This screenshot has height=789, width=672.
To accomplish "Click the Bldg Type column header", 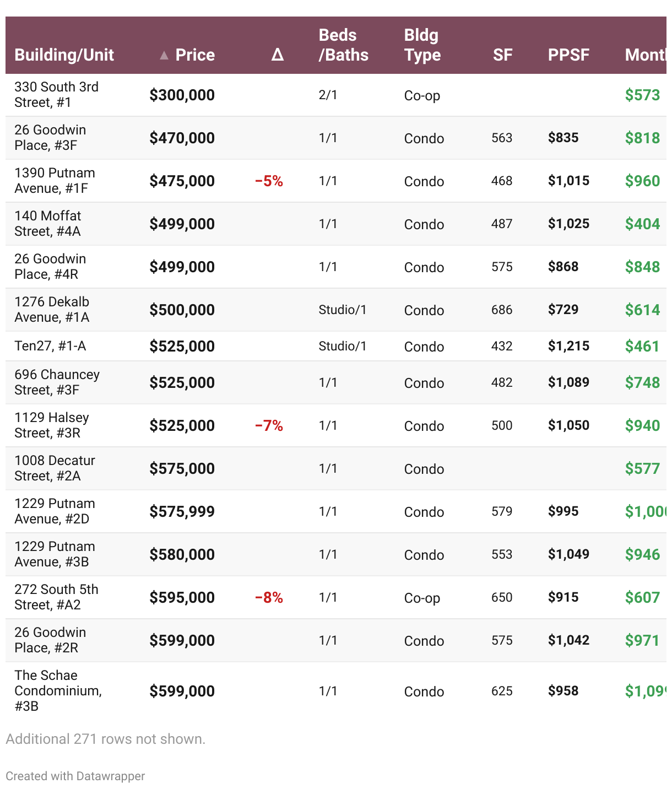I will coord(422,45).
